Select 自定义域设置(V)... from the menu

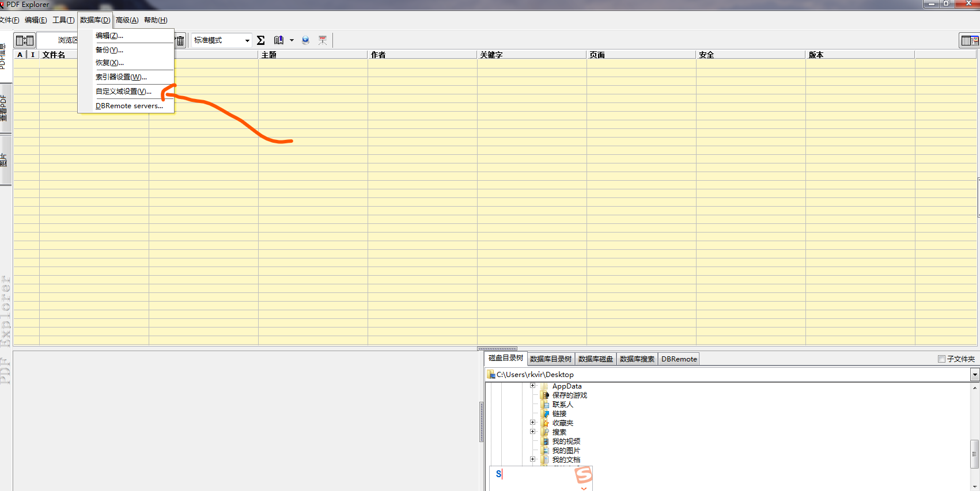pos(123,92)
